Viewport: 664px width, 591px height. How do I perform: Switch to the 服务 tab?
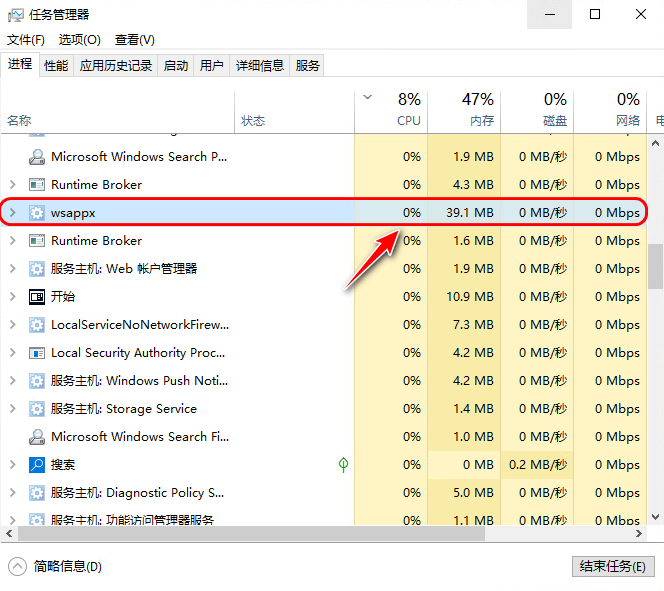pyautogui.click(x=307, y=66)
